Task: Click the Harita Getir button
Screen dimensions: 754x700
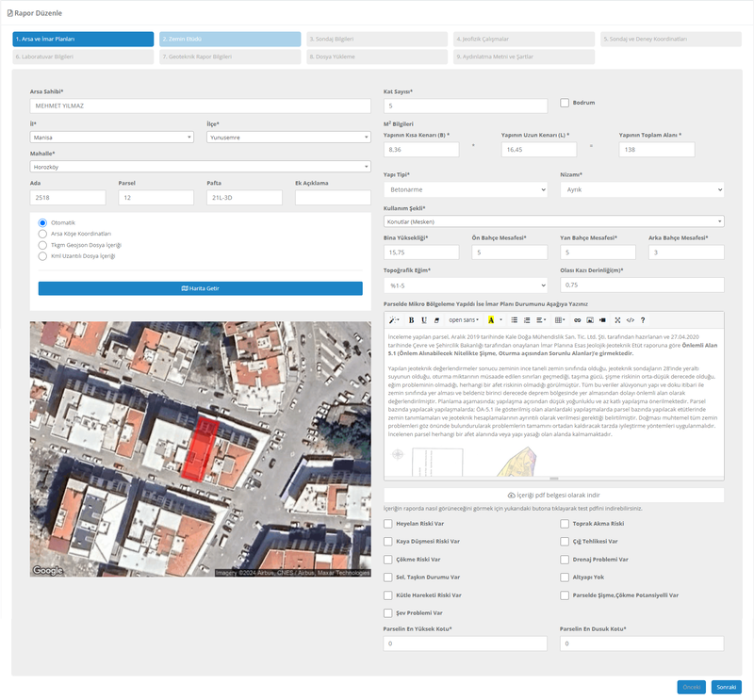Action: point(200,287)
